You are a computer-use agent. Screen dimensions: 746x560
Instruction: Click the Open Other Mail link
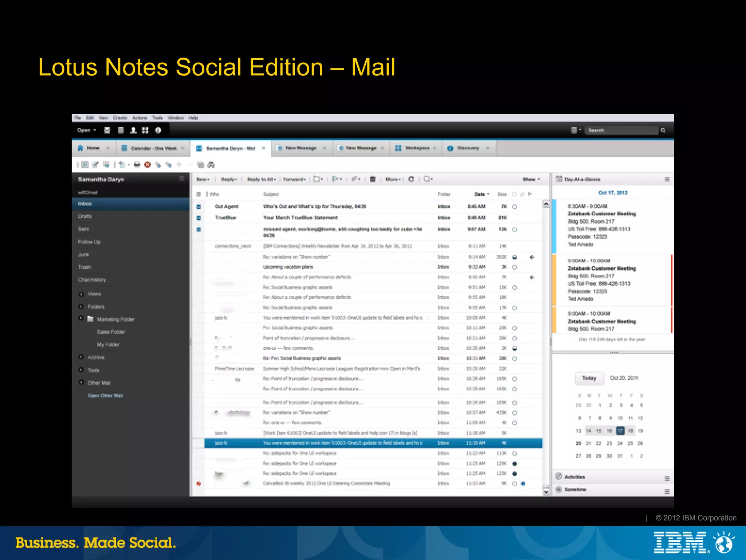click(x=105, y=396)
